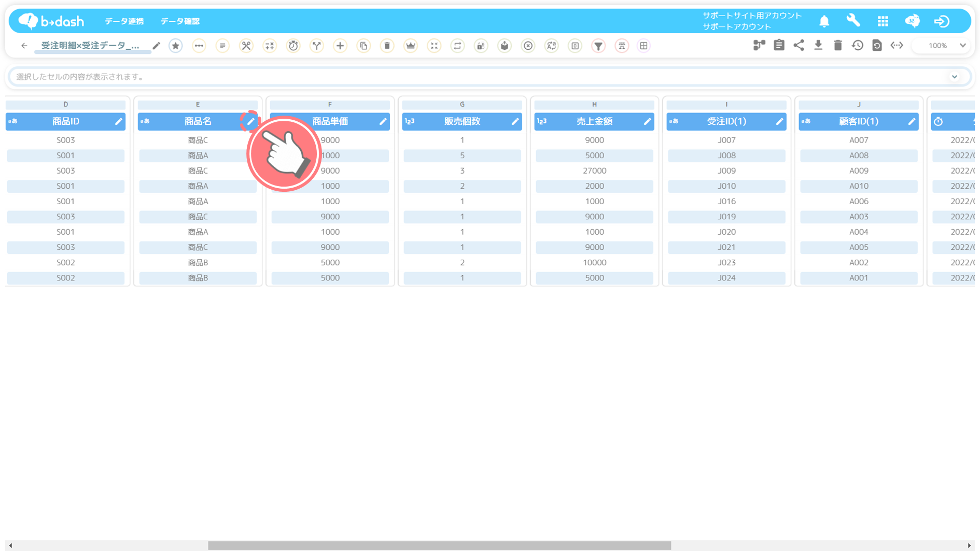The height and width of the screenshot is (551, 980).
Task: Click the collapse arrows toolbar icon
Action: (x=434, y=46)
